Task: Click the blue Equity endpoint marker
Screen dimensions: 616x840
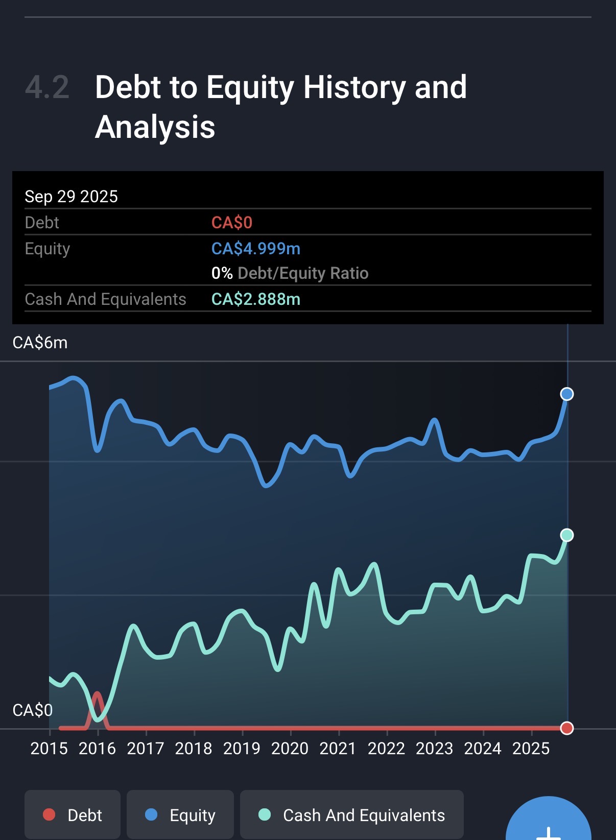Action: [x=567, y=394]
